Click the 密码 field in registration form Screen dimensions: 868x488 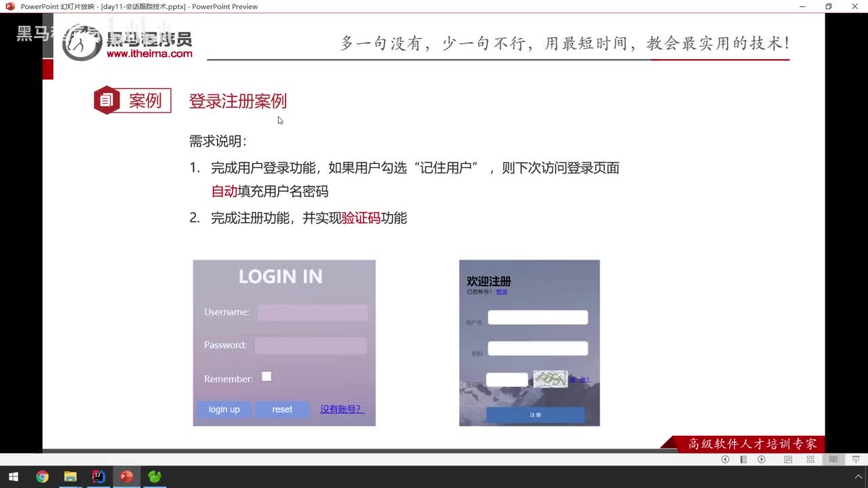coord(538,348)
